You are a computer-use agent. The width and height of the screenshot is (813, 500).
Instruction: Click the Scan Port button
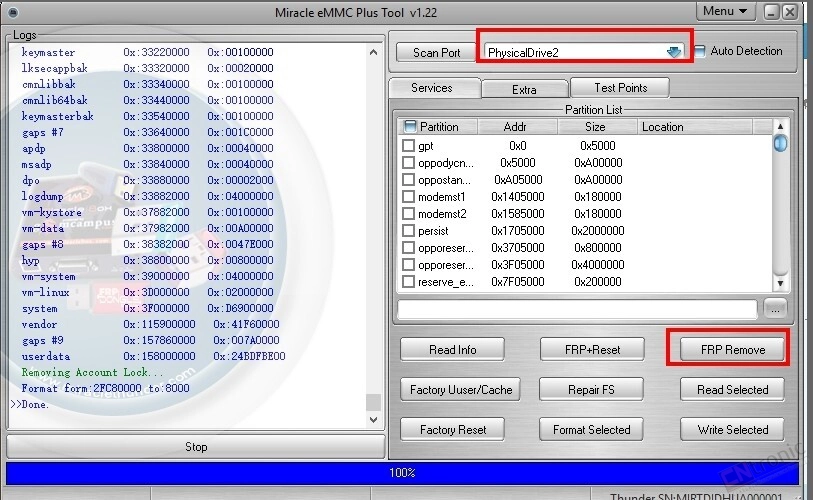[x=436, y=52]
